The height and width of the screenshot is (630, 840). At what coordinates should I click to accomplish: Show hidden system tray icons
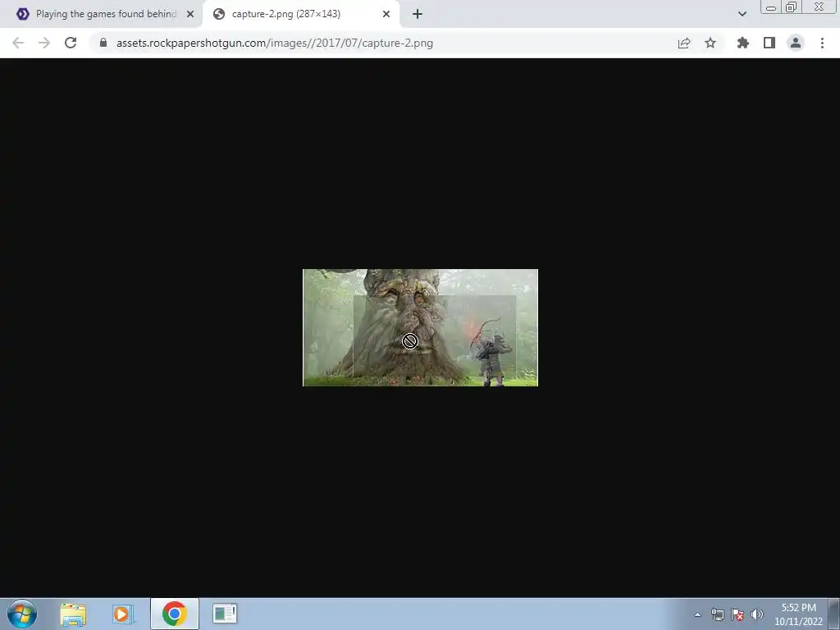coord(697,614)
